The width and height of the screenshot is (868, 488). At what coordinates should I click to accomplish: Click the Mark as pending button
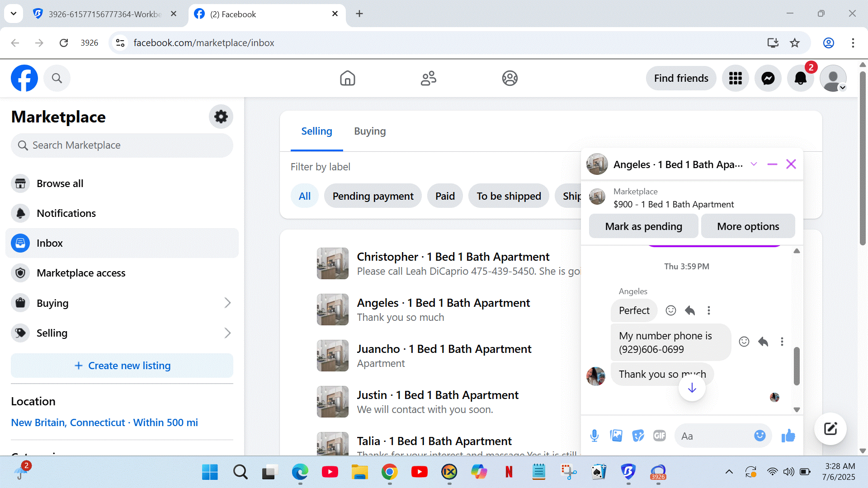(643, 226)
